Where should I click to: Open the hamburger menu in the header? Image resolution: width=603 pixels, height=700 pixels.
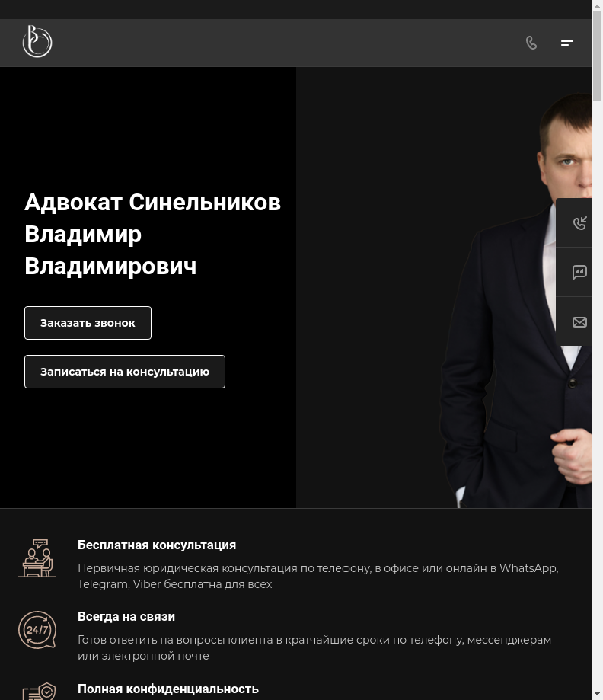567,43
